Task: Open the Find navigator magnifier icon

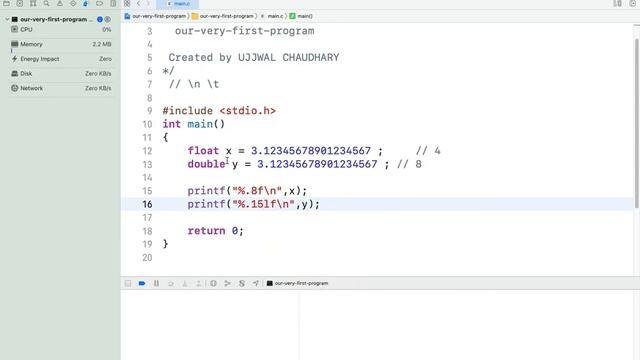Action: click(47, 3)
